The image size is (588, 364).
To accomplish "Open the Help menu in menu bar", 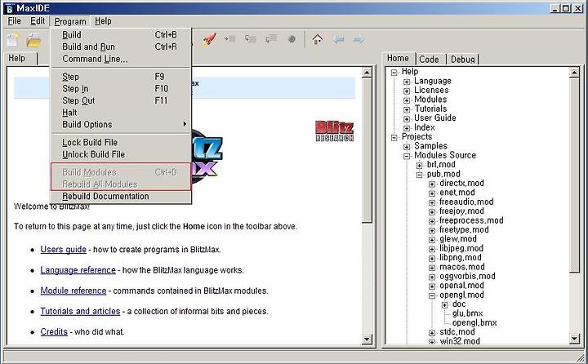I will 103,21.
